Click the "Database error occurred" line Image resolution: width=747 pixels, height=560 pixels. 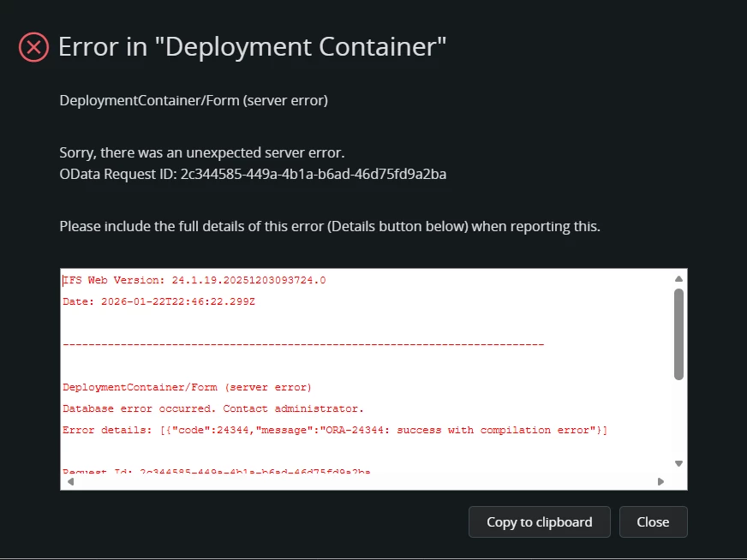pyautogui.click(x=212, y=408)
